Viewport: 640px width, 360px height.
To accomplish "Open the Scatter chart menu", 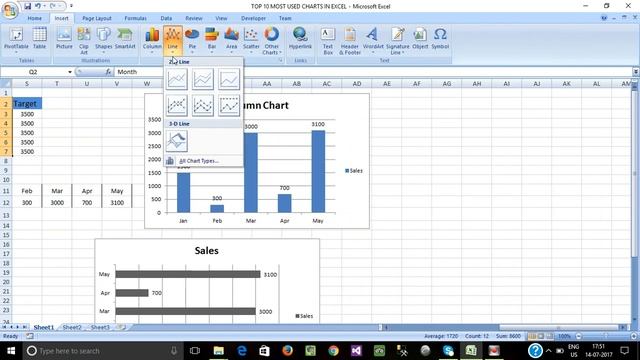I will point(251,40).
